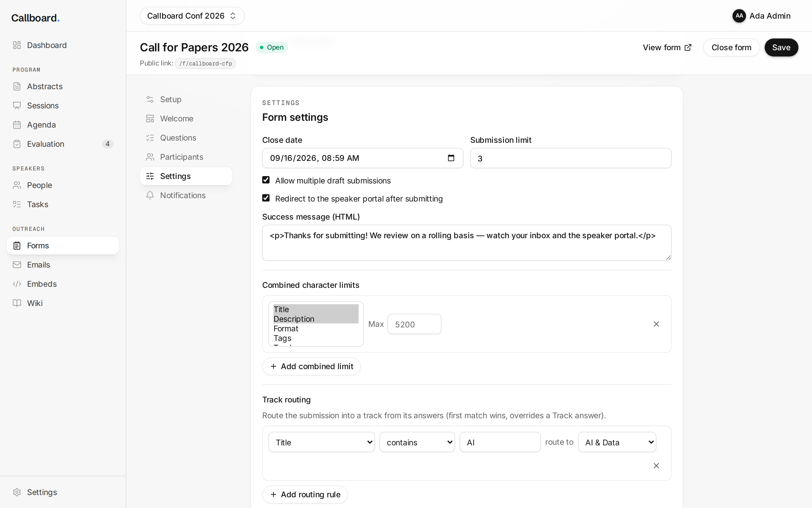Open Abstracts in the sidebar

[63, 86]
